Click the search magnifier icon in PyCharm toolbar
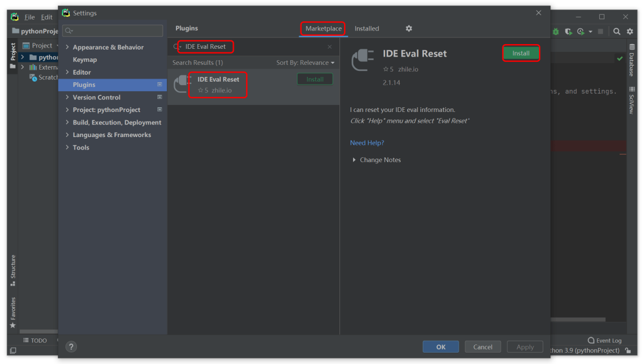 coord(617,31)
